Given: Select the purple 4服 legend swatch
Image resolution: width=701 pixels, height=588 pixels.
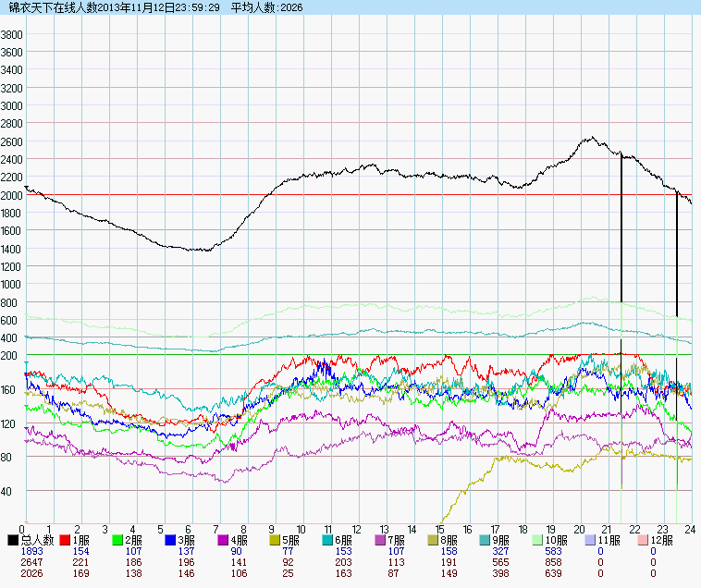Looking at the screenshot, I should tap(224, 540).
